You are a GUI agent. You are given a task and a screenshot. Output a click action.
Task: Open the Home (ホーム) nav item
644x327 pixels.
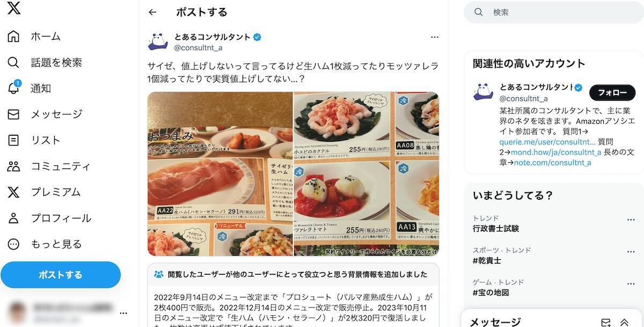34,37
